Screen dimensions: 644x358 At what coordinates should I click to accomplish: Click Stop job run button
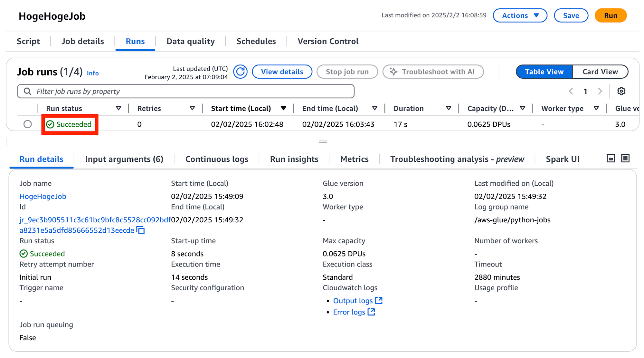[347, 72]
